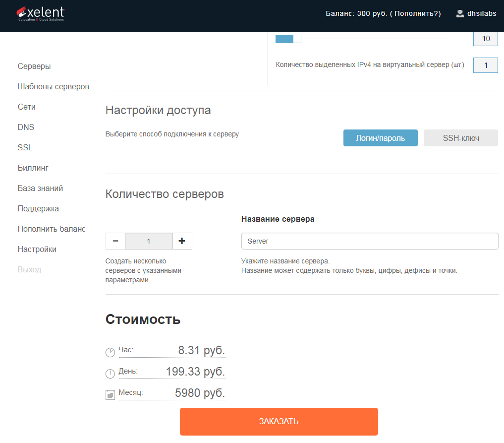Click the monthly price 5980 руб.
The image size is (504, 443).
click(x=200, y=393)
